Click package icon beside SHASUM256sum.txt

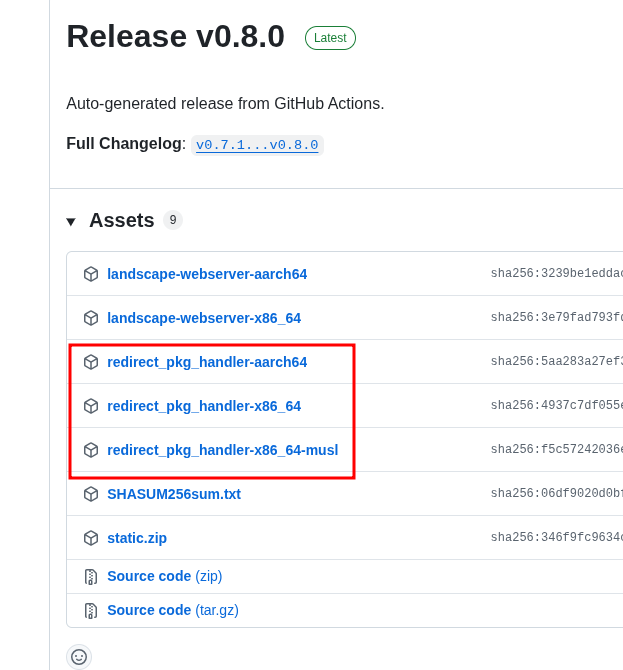[91, 494]
